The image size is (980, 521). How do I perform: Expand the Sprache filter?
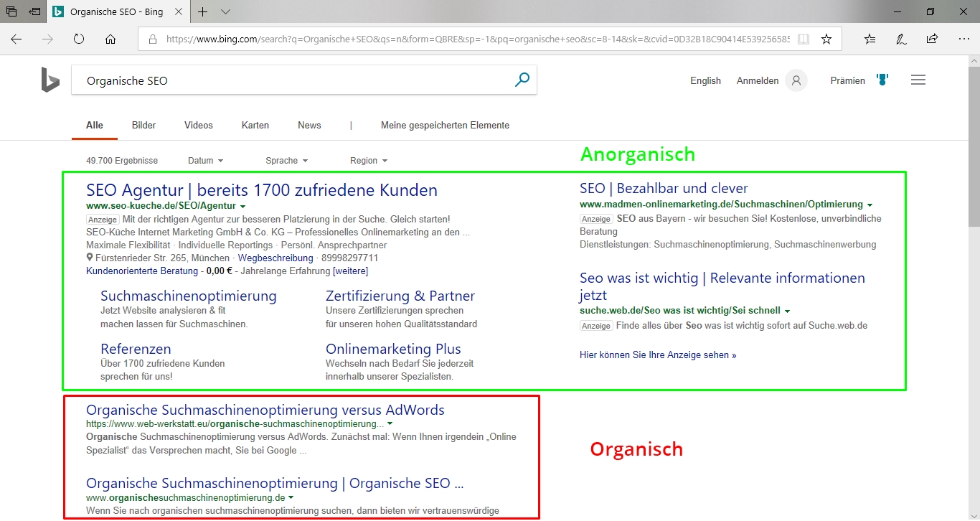(x=287, y=161)
